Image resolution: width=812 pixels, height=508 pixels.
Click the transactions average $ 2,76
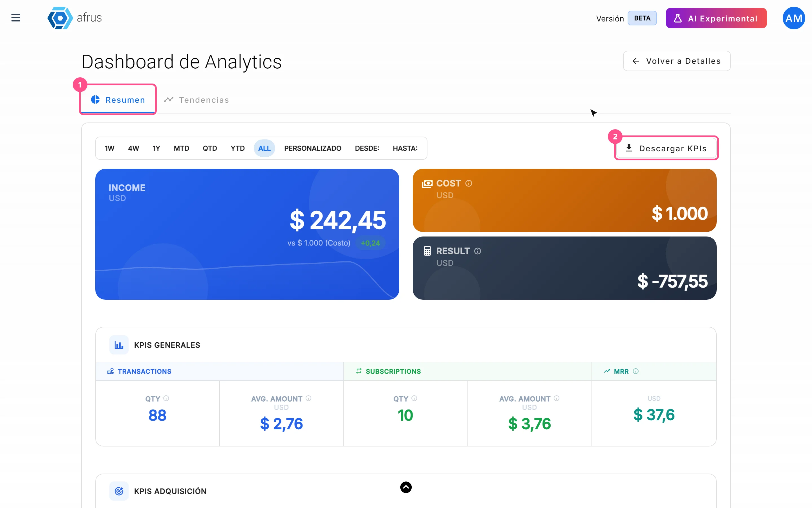point(281,424)
